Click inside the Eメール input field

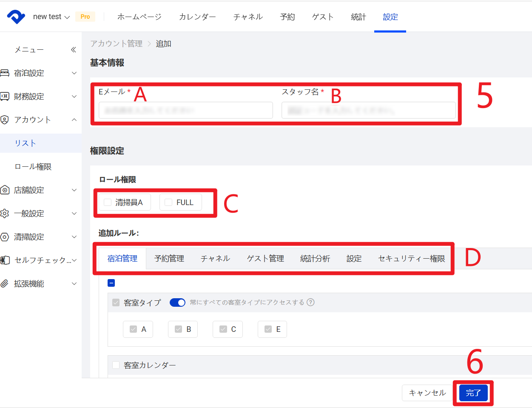click(185, 110)
